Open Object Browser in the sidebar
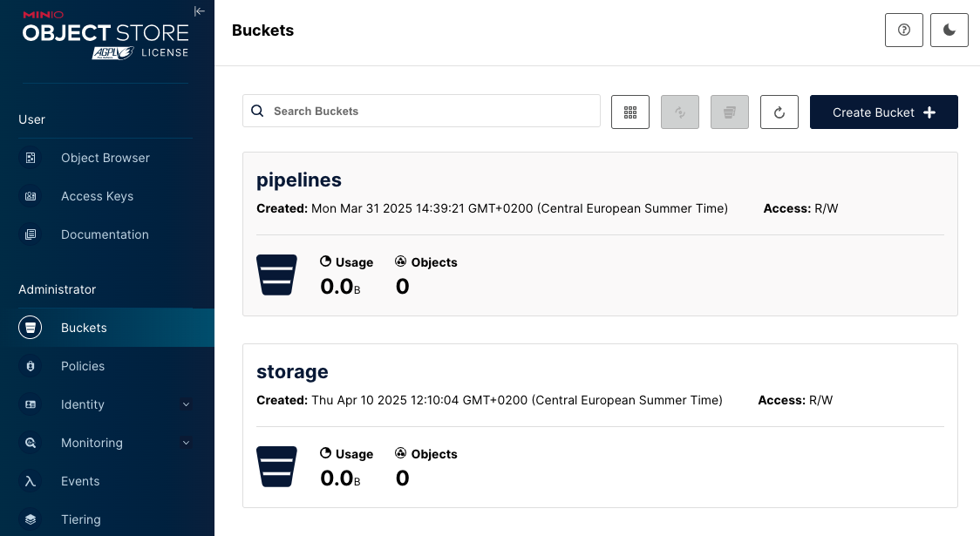 (x=105, y=158)
